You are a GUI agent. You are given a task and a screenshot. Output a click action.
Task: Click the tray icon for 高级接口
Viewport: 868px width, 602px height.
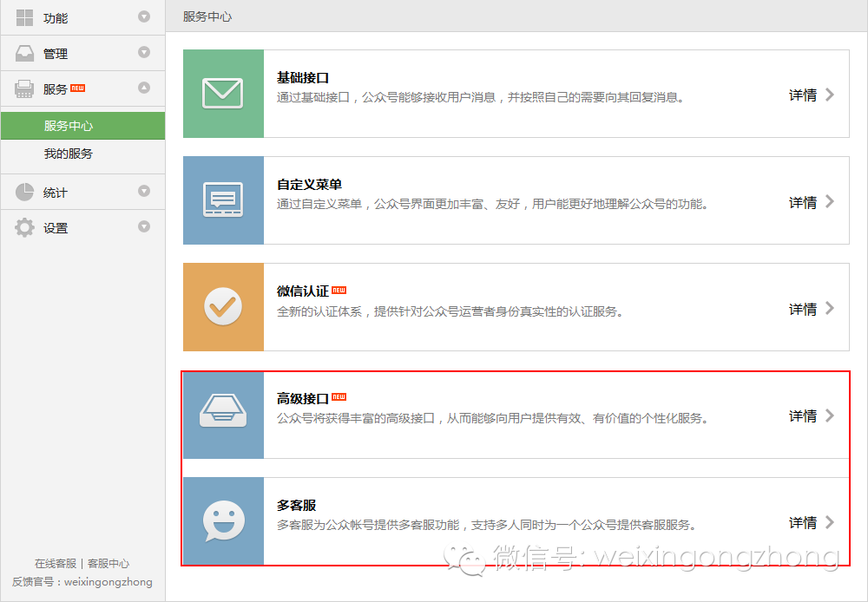point(223,410)
